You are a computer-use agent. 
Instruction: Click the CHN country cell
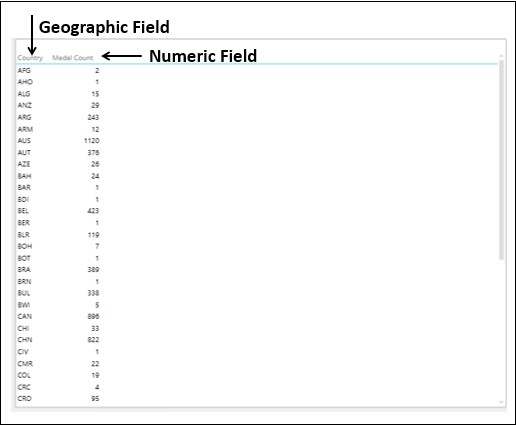[x=25, y=340]
